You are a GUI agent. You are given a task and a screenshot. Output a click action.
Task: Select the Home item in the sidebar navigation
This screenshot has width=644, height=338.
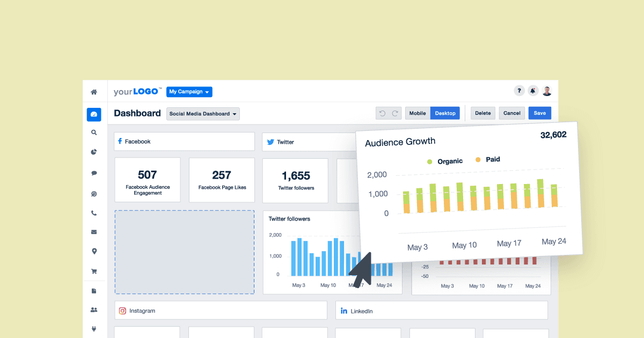click(x=94, y=91)
